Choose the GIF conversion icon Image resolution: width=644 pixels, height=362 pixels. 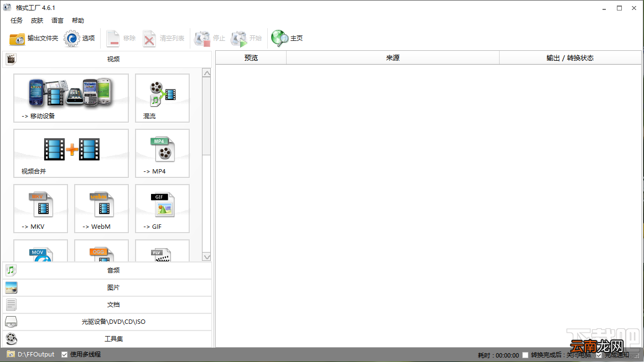(x=162, y=208)
